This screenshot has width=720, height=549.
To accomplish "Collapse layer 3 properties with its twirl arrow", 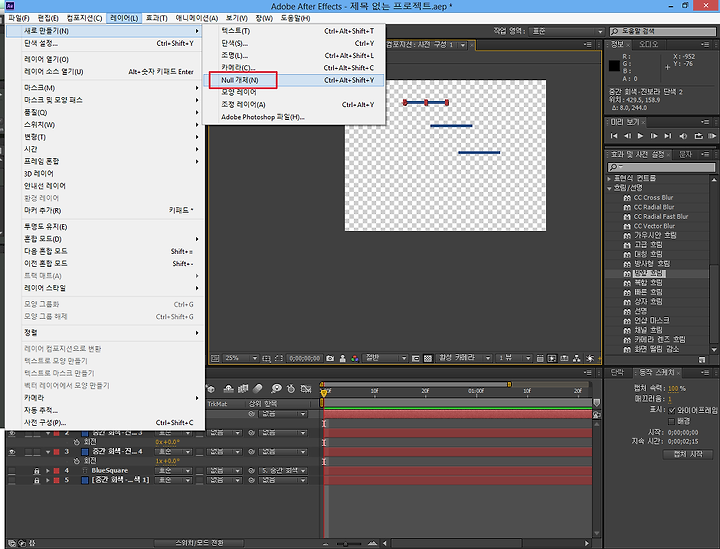I will point(48,452).
